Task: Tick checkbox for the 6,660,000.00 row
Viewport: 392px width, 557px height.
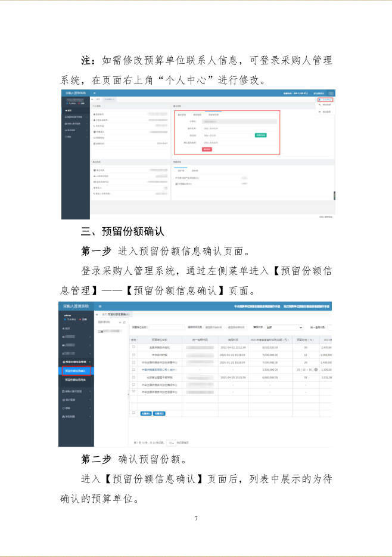Action: click(133, 377)
